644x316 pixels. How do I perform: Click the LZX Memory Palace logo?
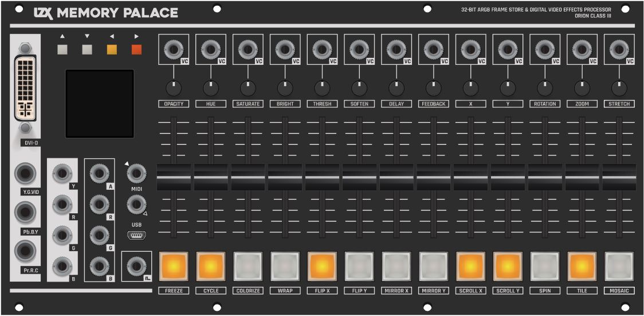(106, 13)
